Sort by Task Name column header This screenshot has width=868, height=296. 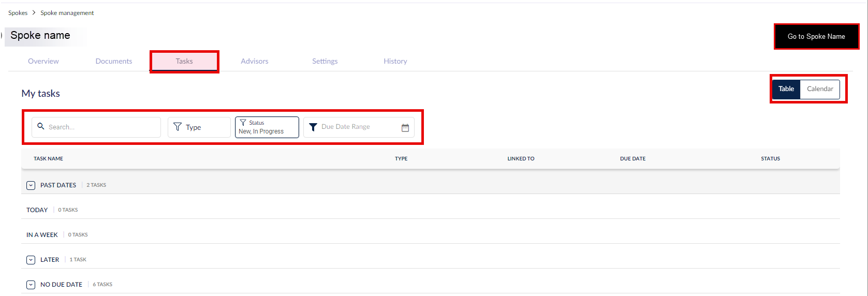point(49,159)
